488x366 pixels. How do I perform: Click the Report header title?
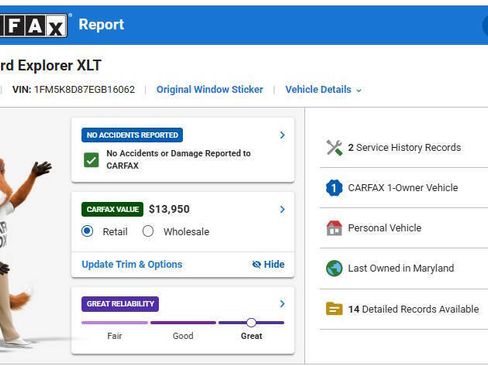pyautogui.click(x=101, y=25)
